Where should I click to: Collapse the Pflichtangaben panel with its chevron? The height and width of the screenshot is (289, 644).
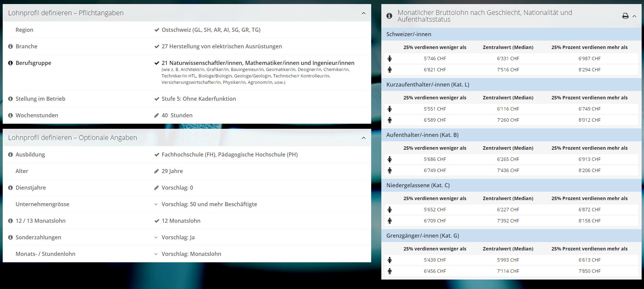coord(363,13)
